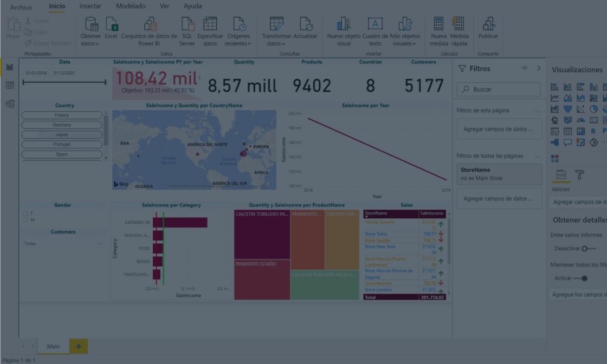Image resolution: width=607 pixels, height=364 pixels.
Task: Open the Data view from the left sidebar
Action: (9, 84)
